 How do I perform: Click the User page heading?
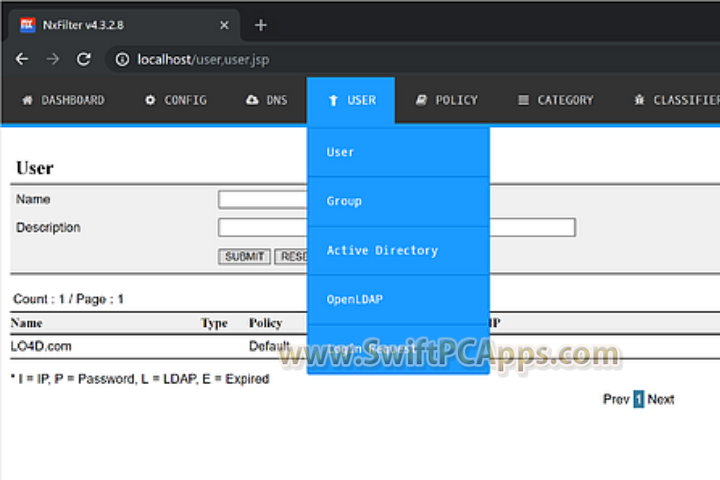click(x=35, y=168)
